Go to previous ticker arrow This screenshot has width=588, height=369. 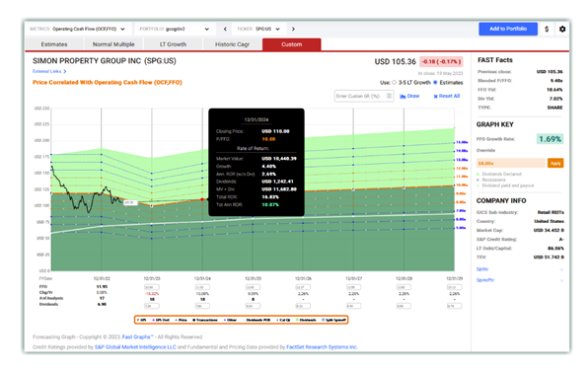tap(225, 29)
